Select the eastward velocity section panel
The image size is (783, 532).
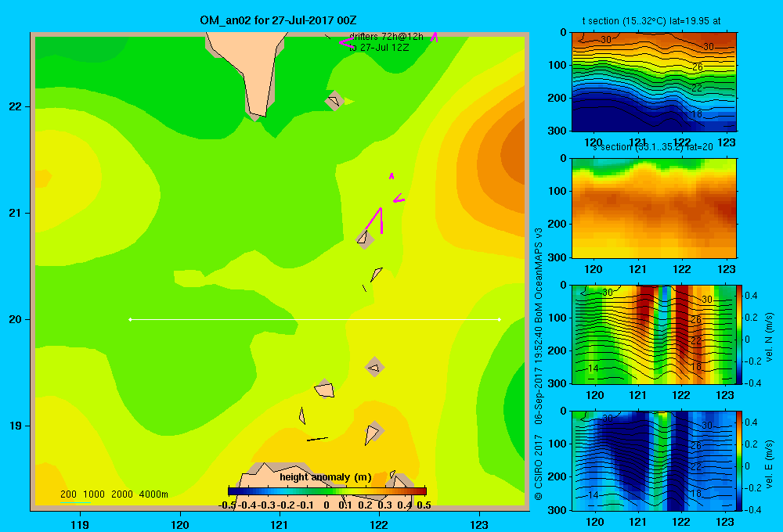tap(654, 461)
